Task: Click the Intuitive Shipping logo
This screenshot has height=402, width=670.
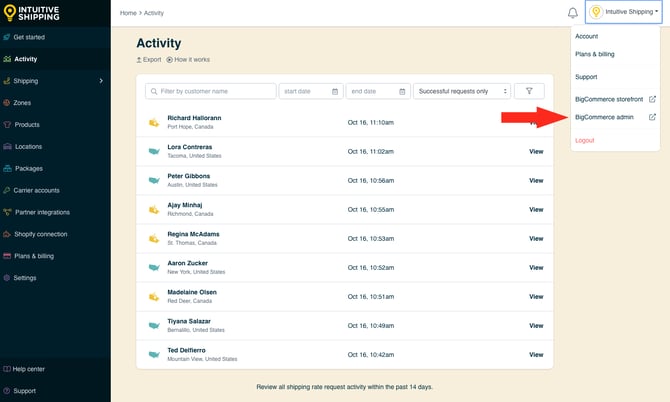Action: point(31,13)
